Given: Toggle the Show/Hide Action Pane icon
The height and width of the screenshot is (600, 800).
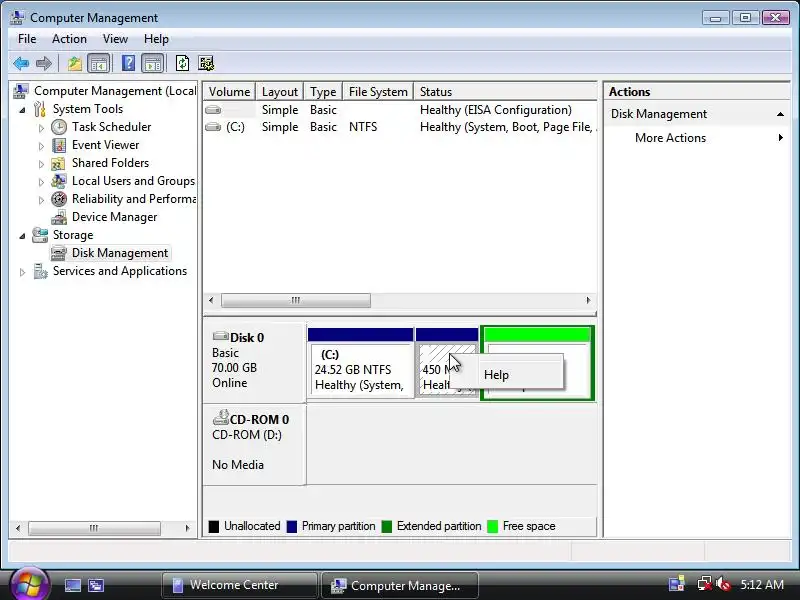Looking at the screenshot, I should pos(153,64).
